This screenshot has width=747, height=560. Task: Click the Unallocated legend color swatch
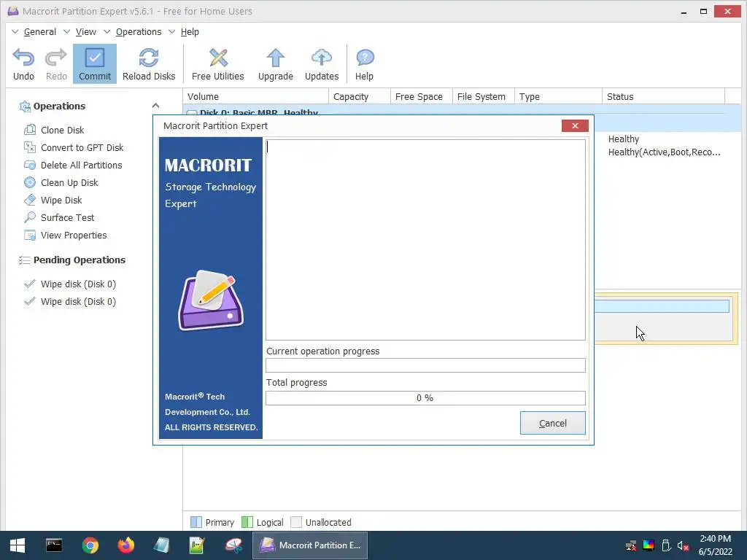[x=296, y=522]
